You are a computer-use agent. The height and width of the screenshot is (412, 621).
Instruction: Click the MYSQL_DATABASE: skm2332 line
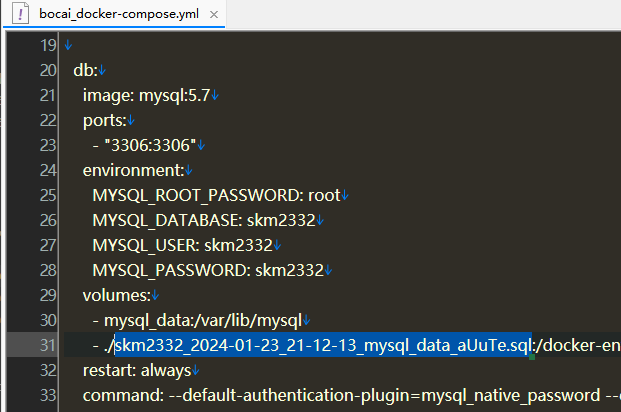pyautogui.click(x=204, y=220)
